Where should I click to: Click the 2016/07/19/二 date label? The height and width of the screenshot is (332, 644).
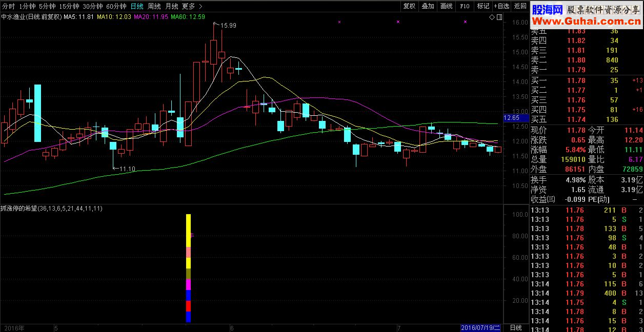pos(480,328)
